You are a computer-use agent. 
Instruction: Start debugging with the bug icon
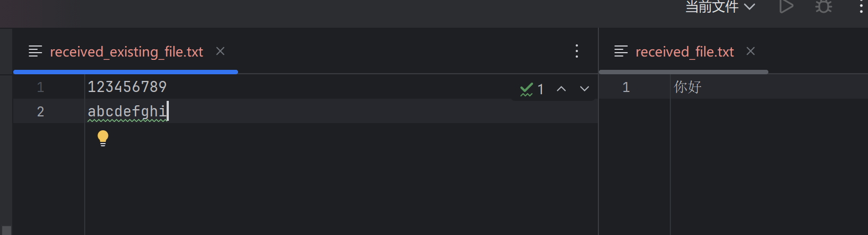tap(824, 6)
